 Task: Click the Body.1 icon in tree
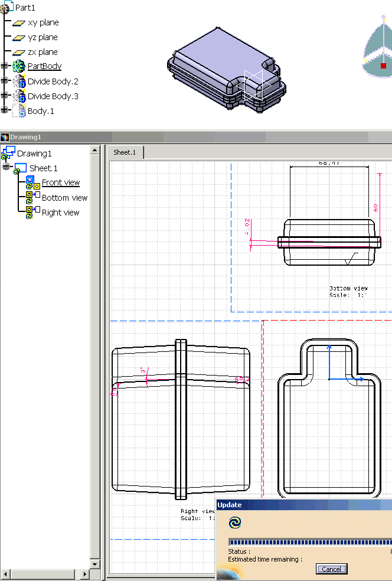(x=19, y=111)
